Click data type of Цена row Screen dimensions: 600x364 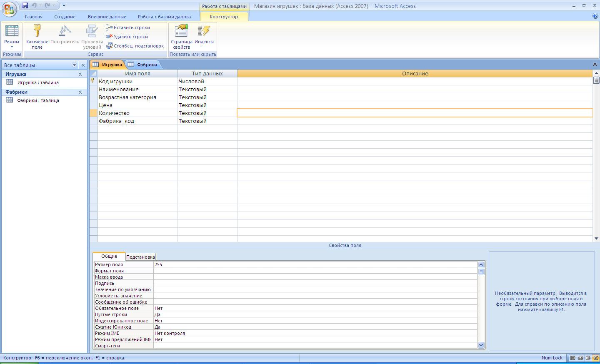[x=207, y=105]
